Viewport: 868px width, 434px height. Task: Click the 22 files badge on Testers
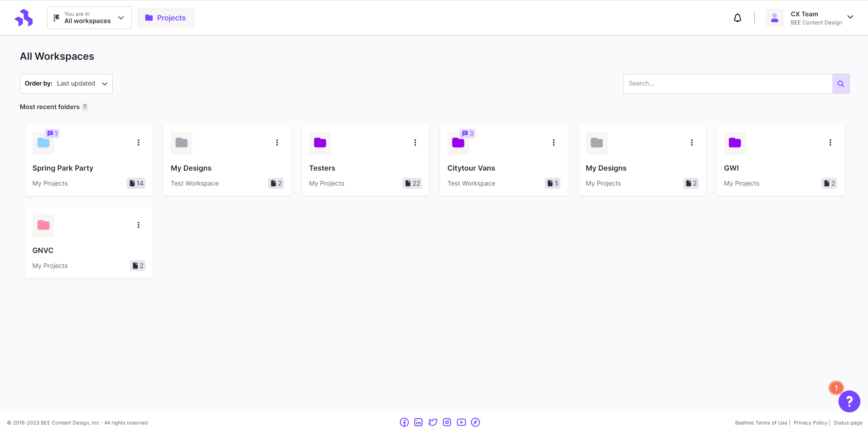pos(412,183)
